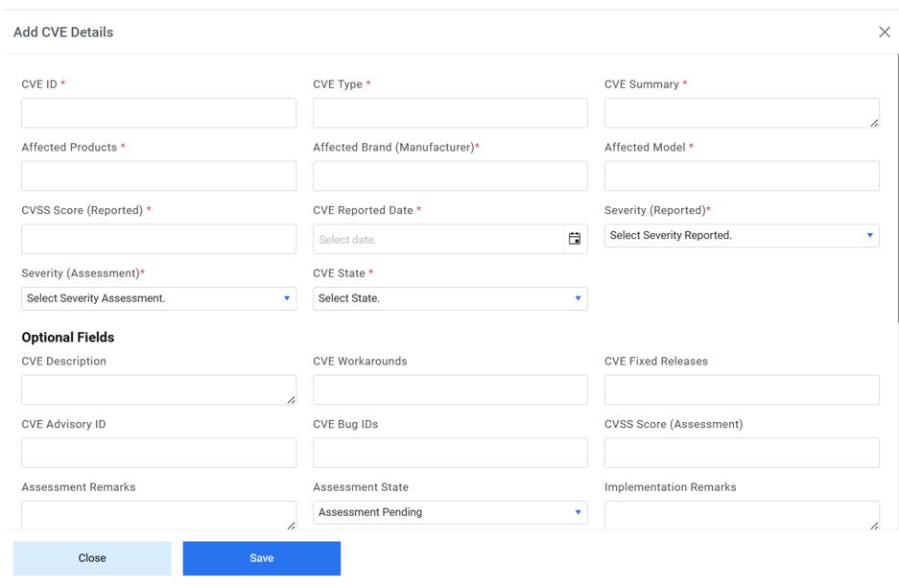Focus the CVE Description text area
Screen dimensions: 899x588
tap(158, 390)
